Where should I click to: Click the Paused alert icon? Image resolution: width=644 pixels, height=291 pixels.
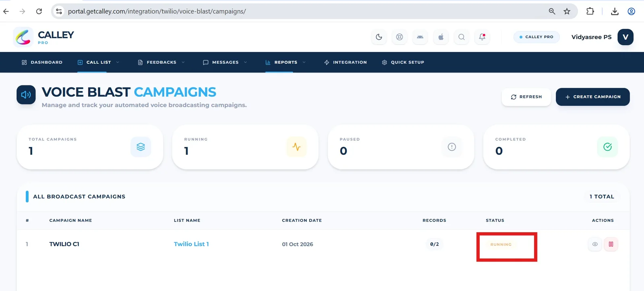pyautogui.click(x=452, y=147)
